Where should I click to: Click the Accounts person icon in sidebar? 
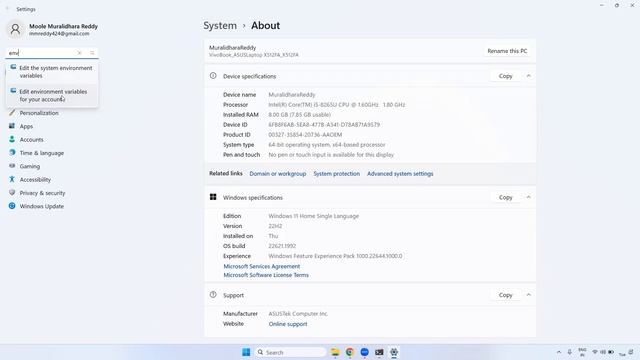[12, 139]
